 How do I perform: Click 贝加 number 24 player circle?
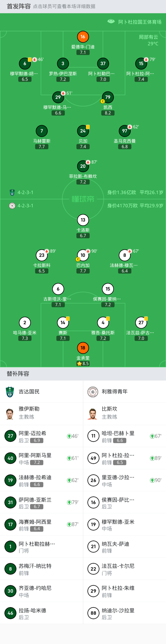tap(83, 131)
